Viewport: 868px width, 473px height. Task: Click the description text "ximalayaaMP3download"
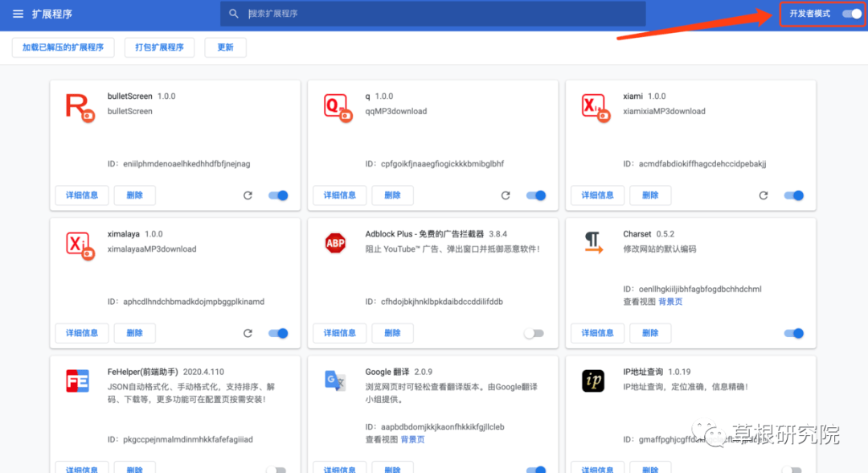(152, 249)
